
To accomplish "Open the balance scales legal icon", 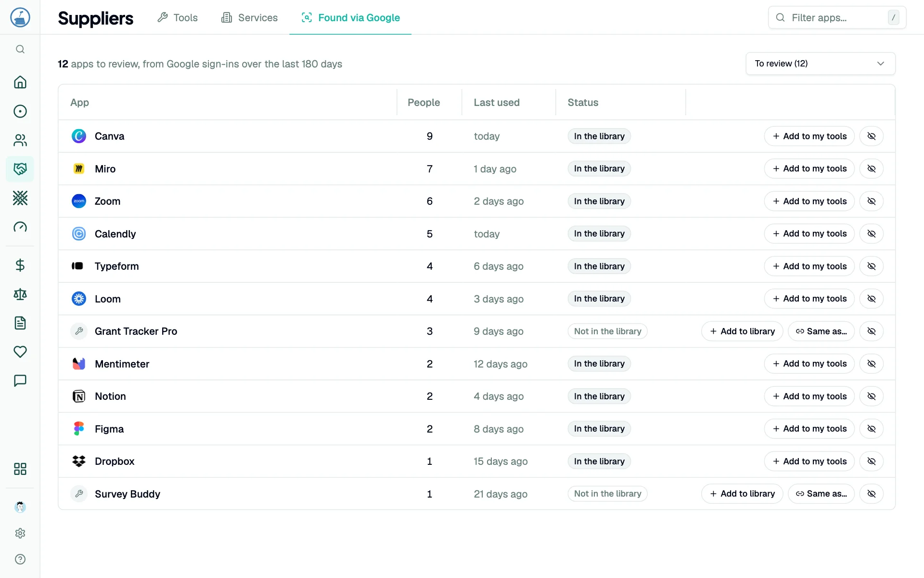I will coord(20,294).
